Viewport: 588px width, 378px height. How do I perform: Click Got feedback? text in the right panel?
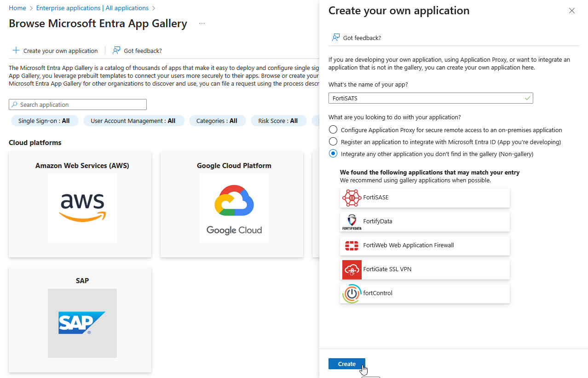tap(362, 38)
